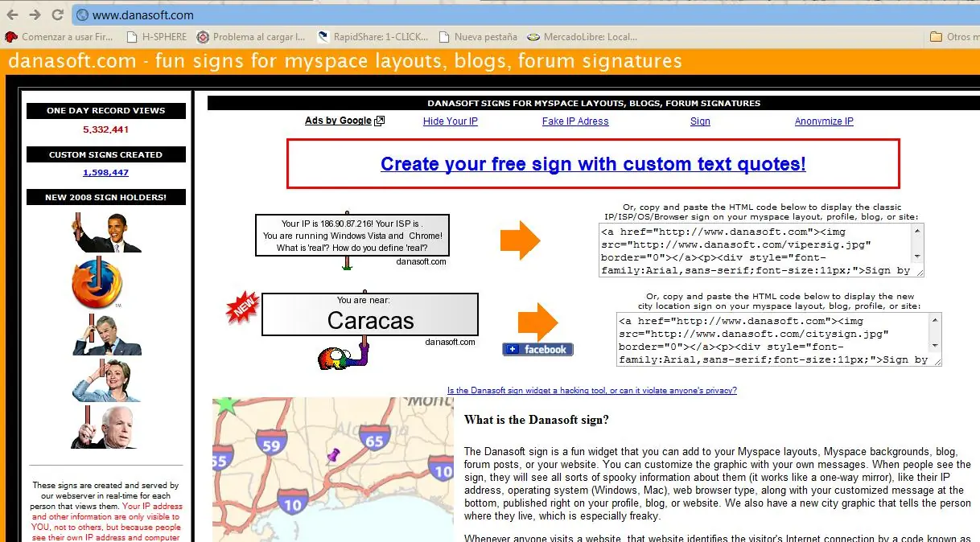Click the John McCain sign holder image
The image size is (980, 542).
[105, 426]
